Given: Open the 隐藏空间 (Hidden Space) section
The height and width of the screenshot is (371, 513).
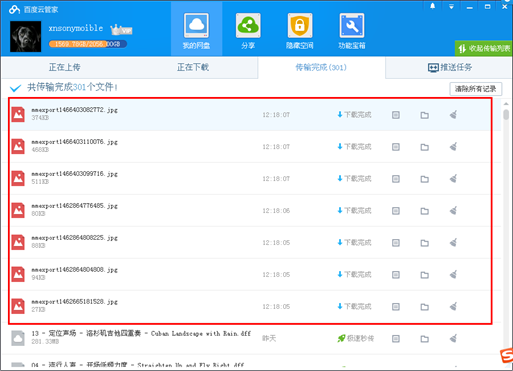Looking at the screenshot, I should (300, 31).
